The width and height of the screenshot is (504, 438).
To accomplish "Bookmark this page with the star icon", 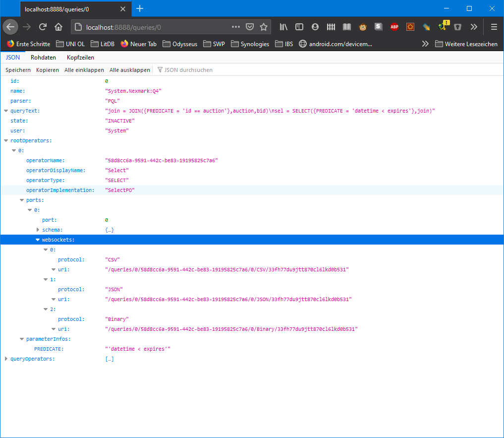I will [x=264, y=27].
